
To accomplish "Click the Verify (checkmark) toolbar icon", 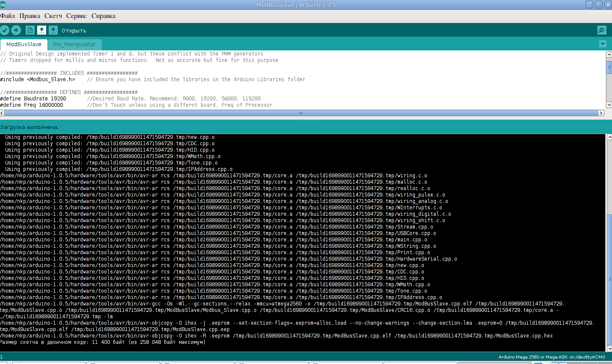I will 5,30.
